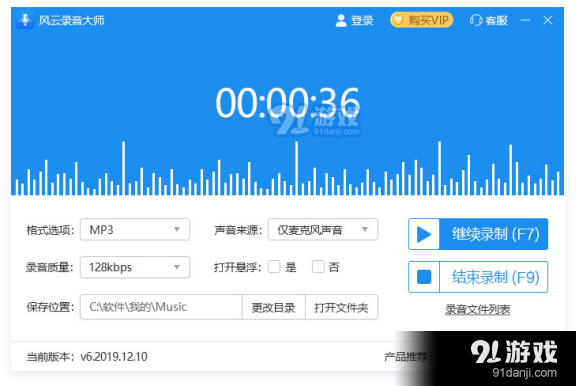Screen dimensions: 576x386
Task: Open the 格式选项 MP3 dropdown
Action: (135, 230)
